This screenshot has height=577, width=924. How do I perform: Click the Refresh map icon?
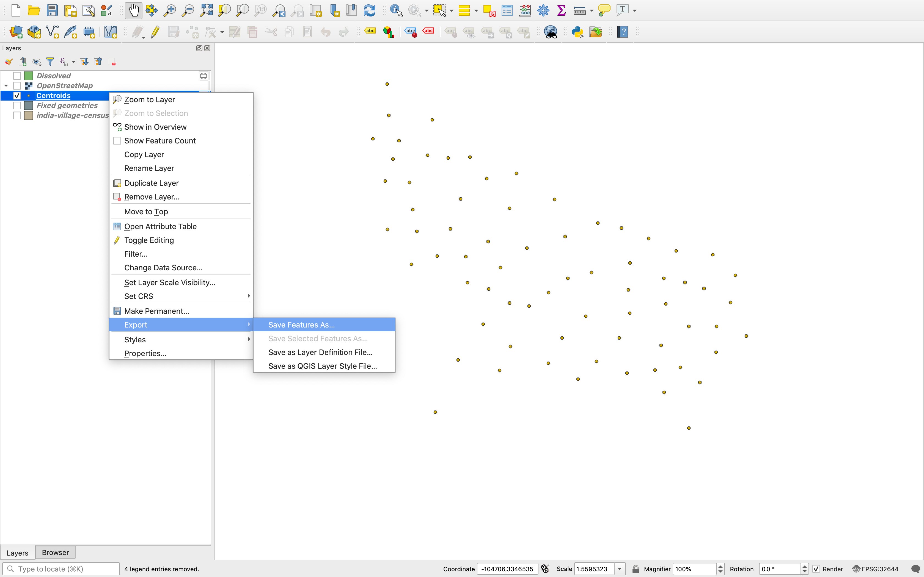pos(369,10)
